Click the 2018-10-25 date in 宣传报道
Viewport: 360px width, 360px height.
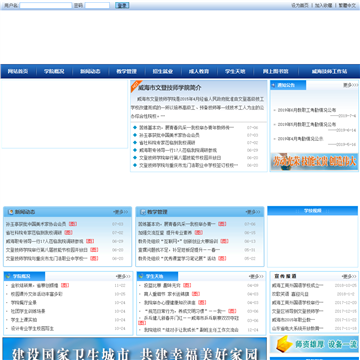click(x=346, y=286)
